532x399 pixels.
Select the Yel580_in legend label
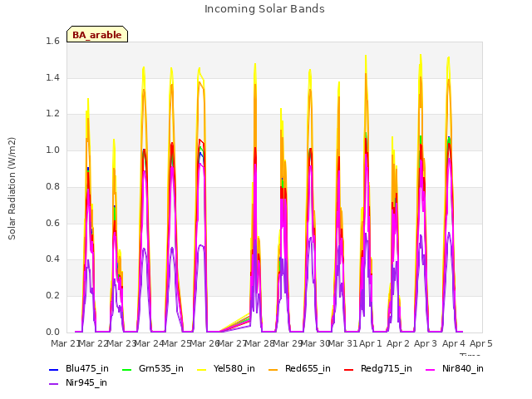click(x=234, y=369)
